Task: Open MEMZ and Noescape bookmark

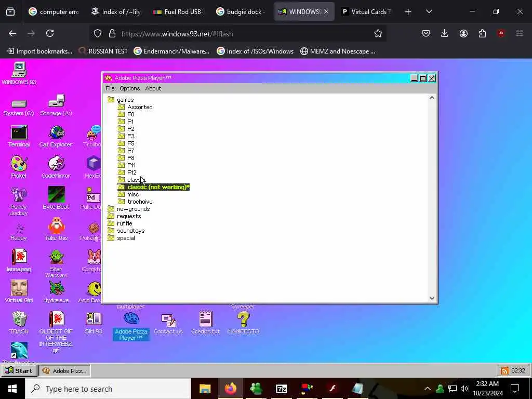Action: click(338, 51)
